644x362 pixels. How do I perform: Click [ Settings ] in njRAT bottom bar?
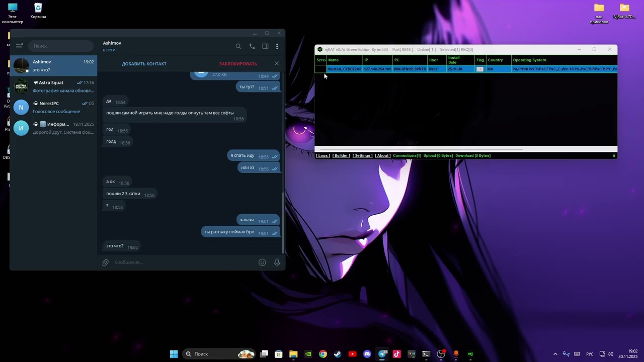(362, 156)
